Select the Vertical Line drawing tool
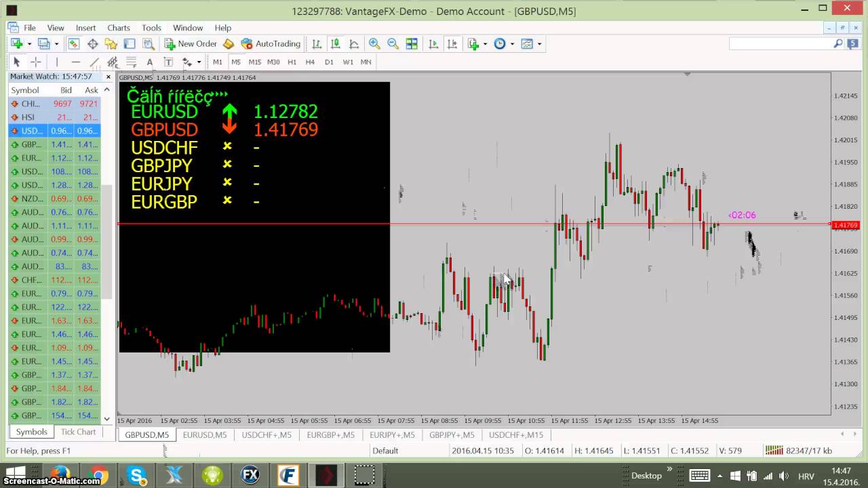 pos(57,62)
